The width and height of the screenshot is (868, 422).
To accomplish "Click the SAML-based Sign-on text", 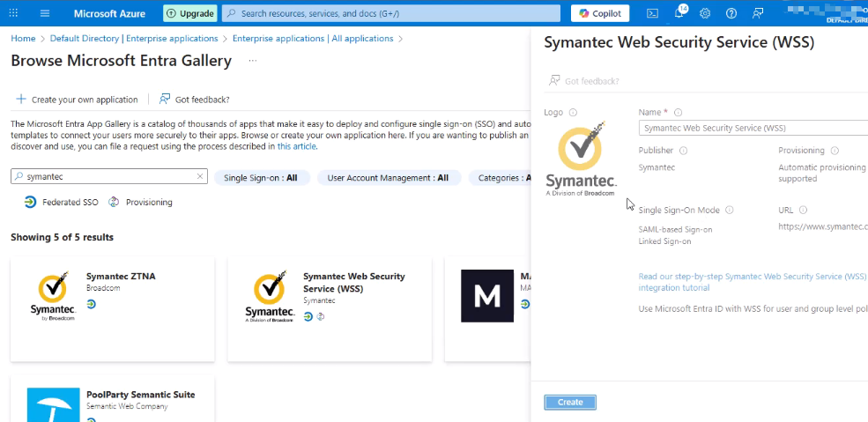I will [675, 229].
